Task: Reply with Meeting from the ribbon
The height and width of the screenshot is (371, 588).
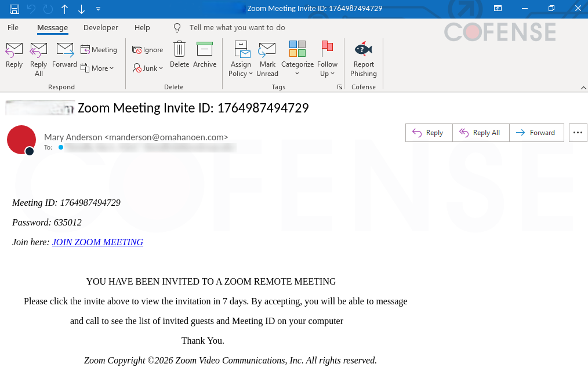Action: (x=99, y=49)
